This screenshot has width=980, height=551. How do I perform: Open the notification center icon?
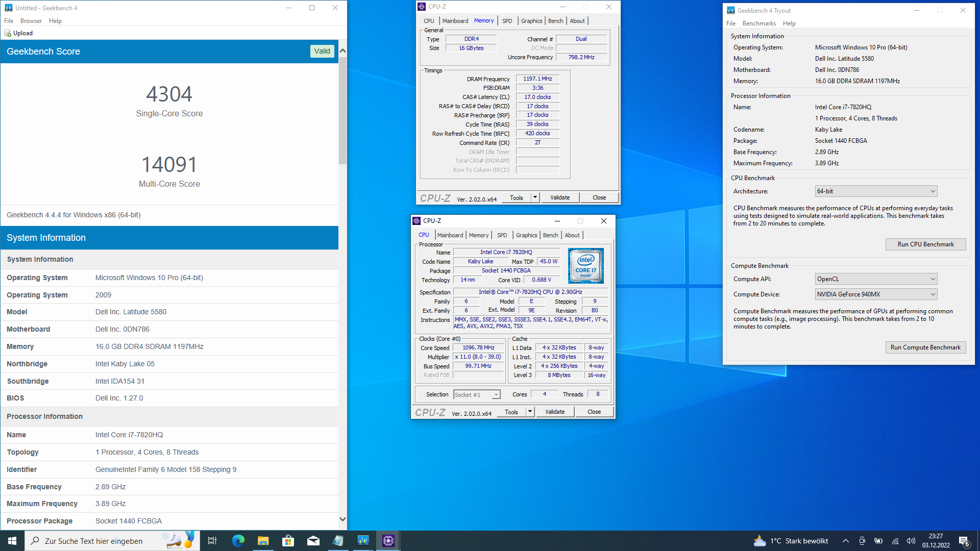point(964,541)
